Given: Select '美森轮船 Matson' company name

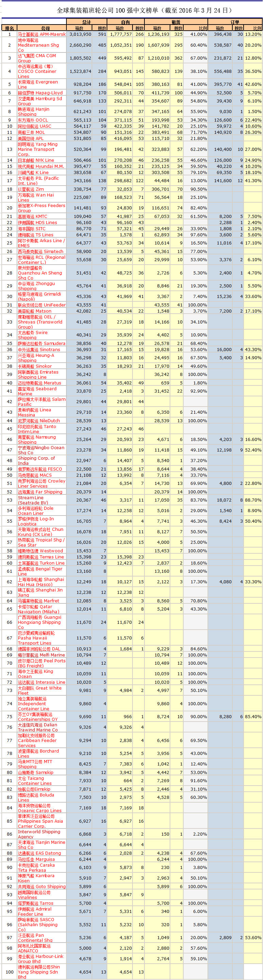Looking at the screenshot, I should (x=35, y=311).
